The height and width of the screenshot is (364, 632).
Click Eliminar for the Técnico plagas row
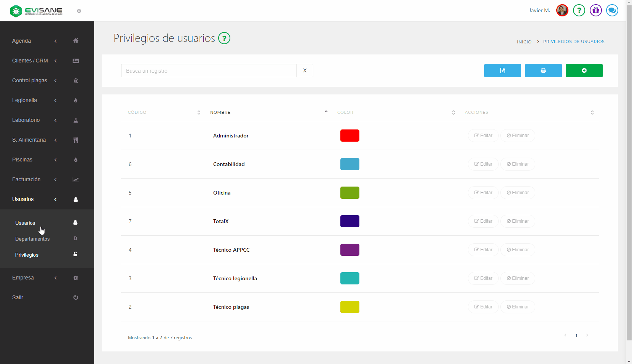pyautogui.click(x=517, y=307)
